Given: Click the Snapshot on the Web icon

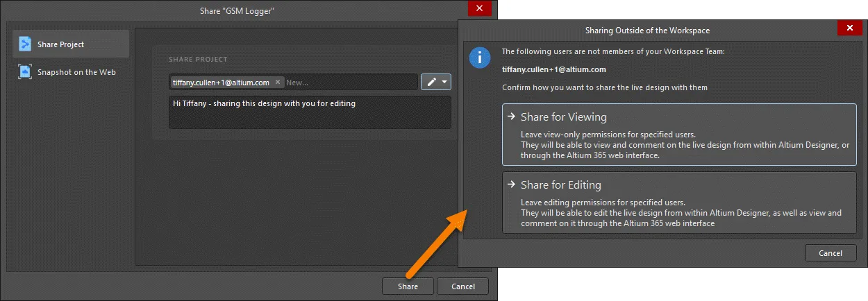Looking at the screenshot, I should (25, 72).
